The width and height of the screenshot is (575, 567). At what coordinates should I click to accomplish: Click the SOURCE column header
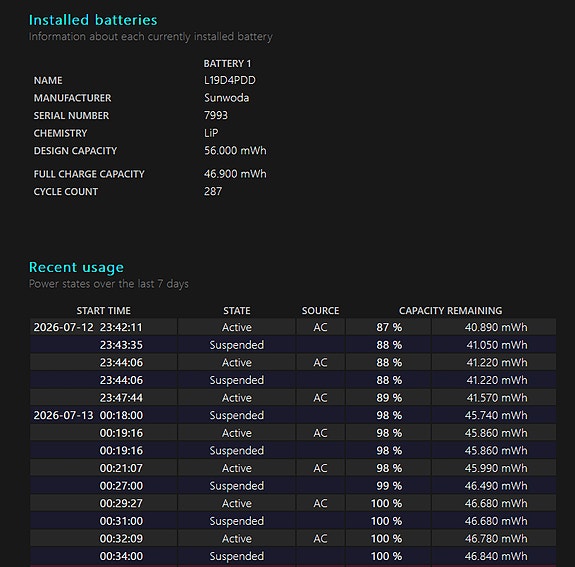click(x=320, y=311)
